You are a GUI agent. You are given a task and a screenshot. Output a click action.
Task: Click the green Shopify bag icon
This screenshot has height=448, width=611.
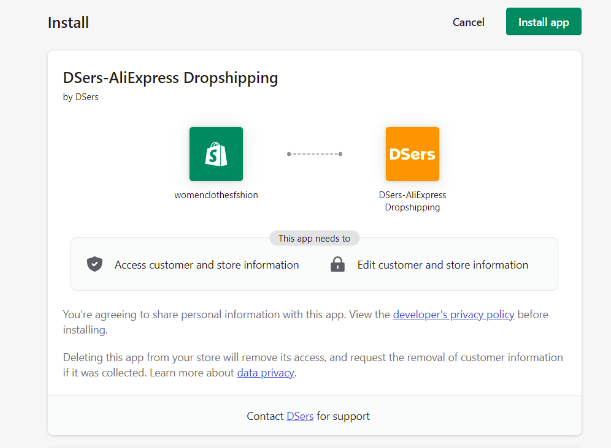pos(216,154)
